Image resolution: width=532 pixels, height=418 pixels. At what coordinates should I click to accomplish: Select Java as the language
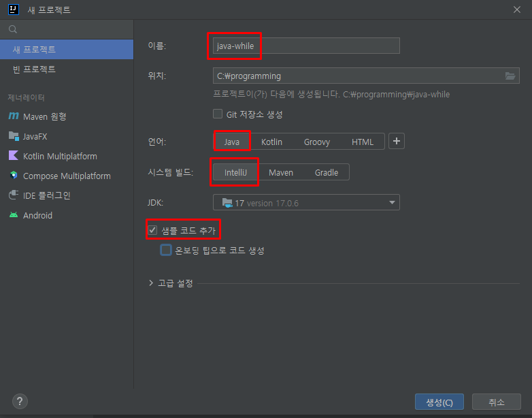(232, 142)
